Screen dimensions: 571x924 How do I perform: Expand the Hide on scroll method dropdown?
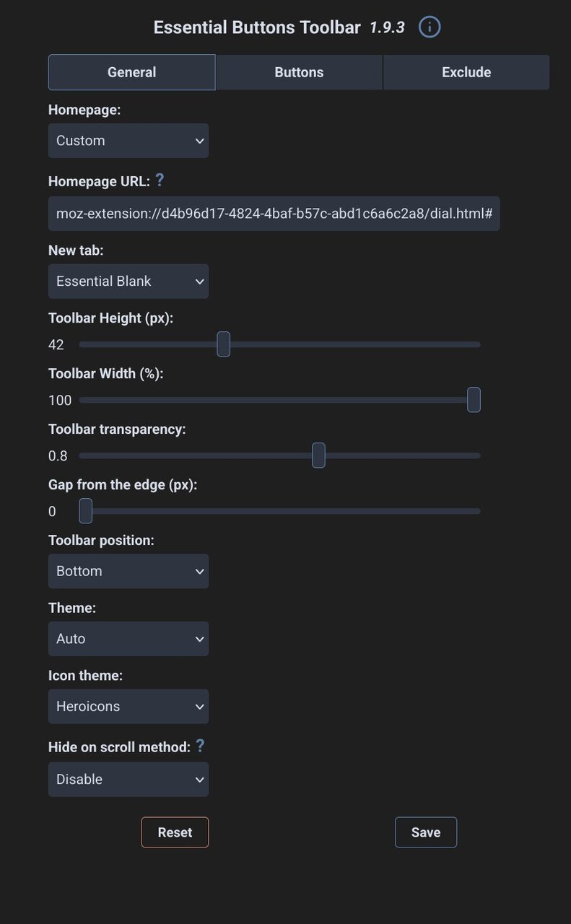coord(128,780)
